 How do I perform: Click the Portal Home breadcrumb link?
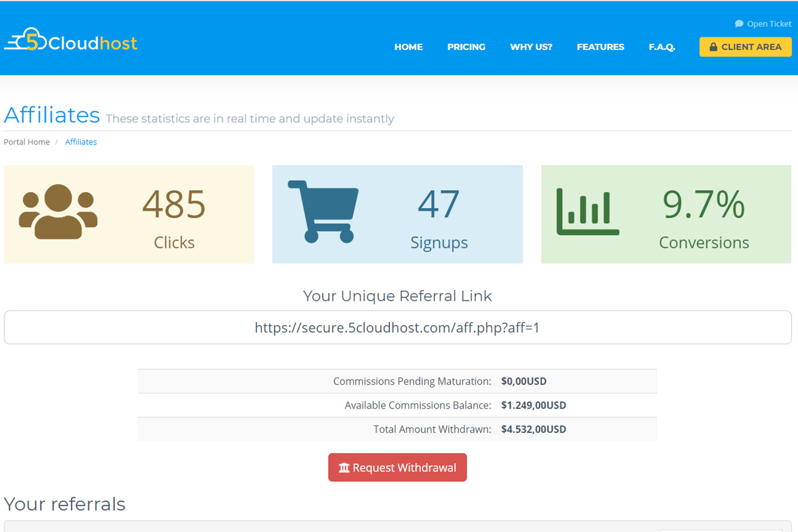[26, 142]
